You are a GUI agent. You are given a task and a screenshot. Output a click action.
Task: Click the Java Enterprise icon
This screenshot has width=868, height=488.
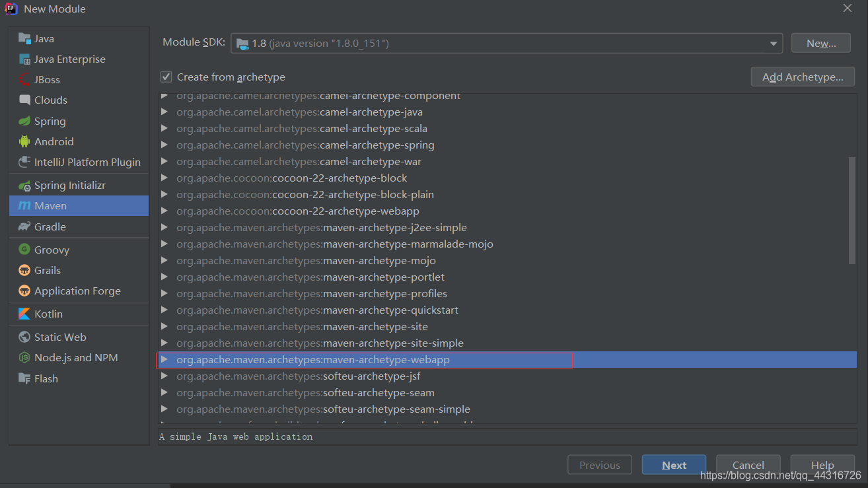click(24, 59)
